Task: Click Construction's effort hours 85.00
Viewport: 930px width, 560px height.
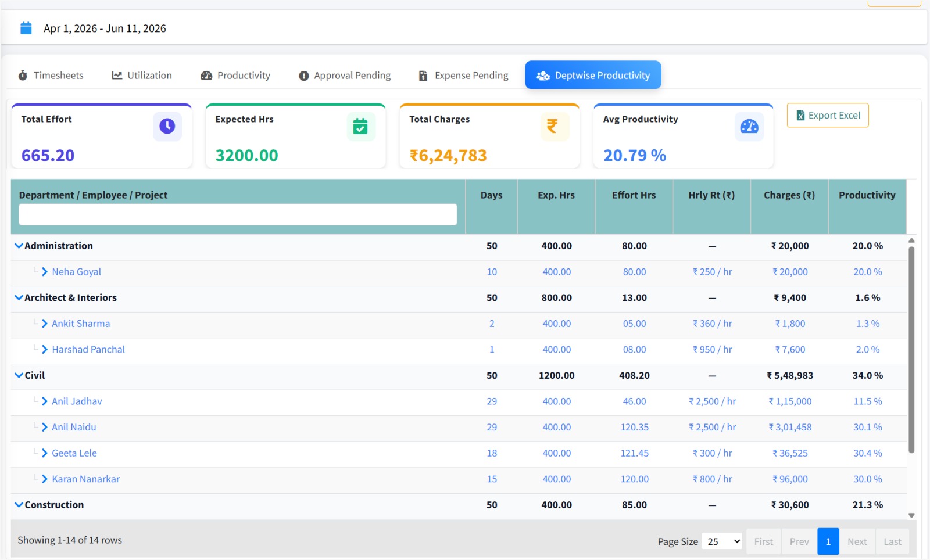Action: (634, 505)
